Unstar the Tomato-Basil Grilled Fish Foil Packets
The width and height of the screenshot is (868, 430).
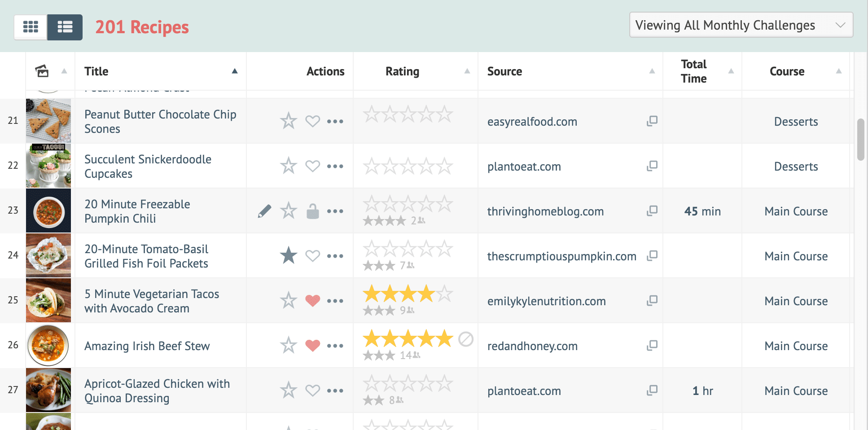(289, 255)
